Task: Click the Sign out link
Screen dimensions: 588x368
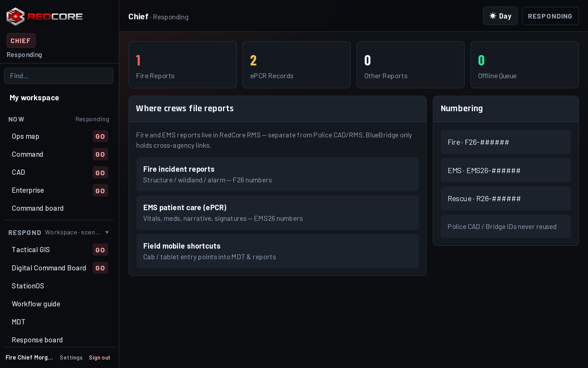Action: click(100, 358)
